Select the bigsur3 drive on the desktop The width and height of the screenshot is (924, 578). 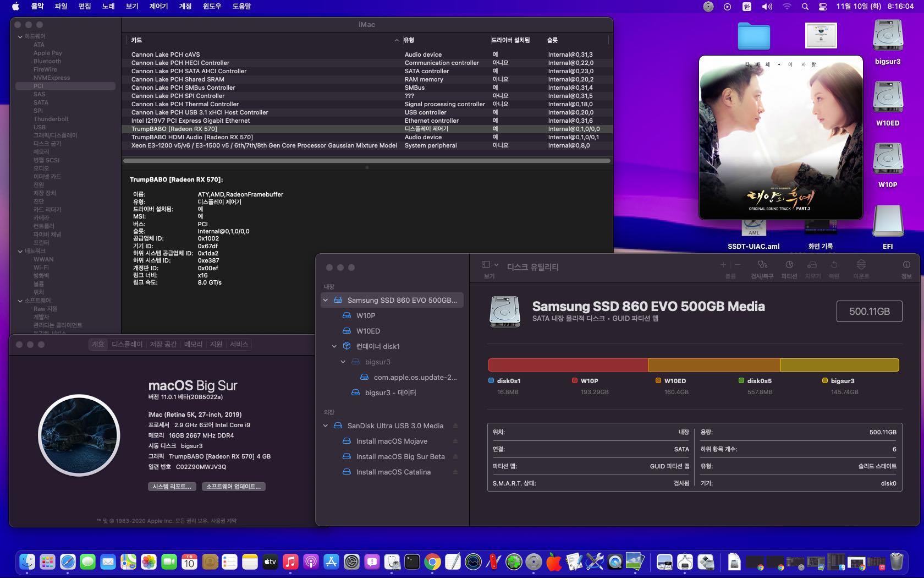[x=888, y=36]
